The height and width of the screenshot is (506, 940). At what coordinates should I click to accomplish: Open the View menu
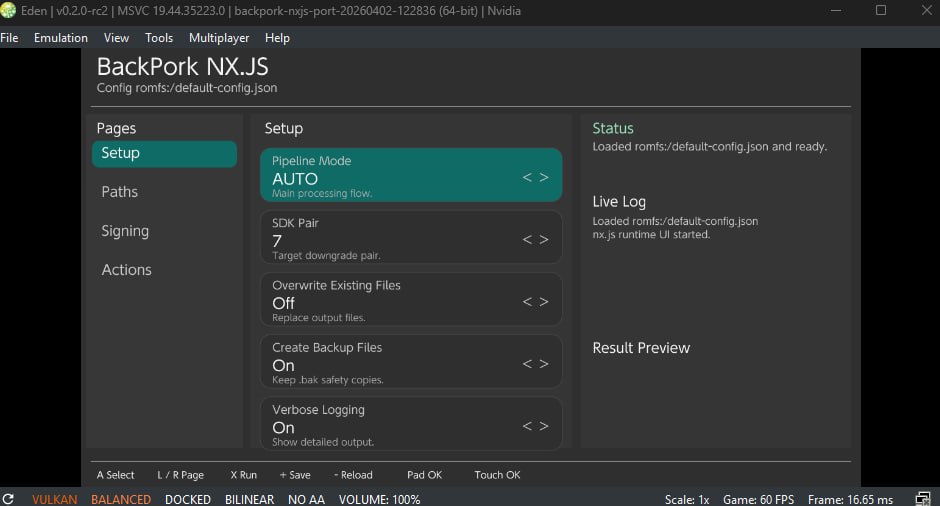(116, 38)
